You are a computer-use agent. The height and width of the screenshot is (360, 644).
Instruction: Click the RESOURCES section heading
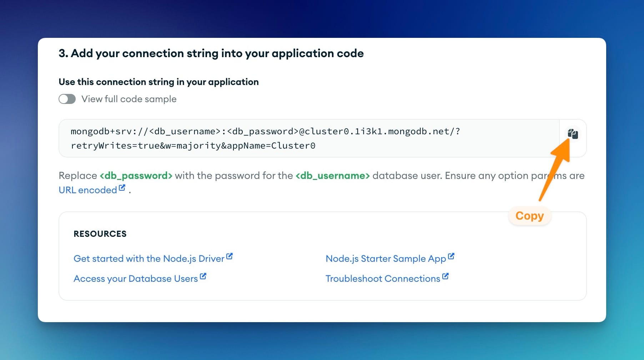point(100,234)
